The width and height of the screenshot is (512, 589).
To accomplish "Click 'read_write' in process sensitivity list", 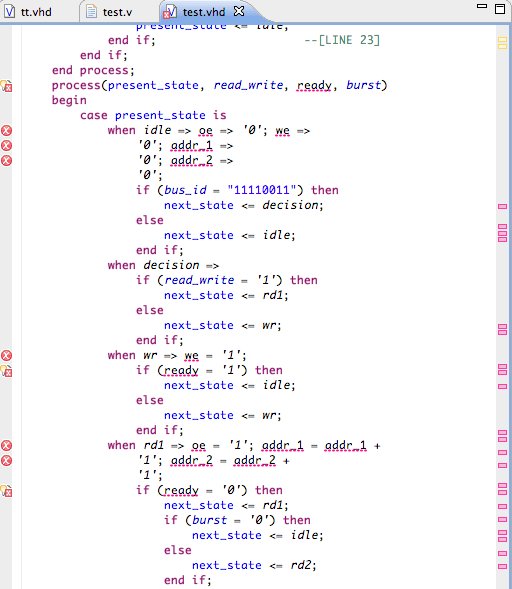I will coord(248,85).
